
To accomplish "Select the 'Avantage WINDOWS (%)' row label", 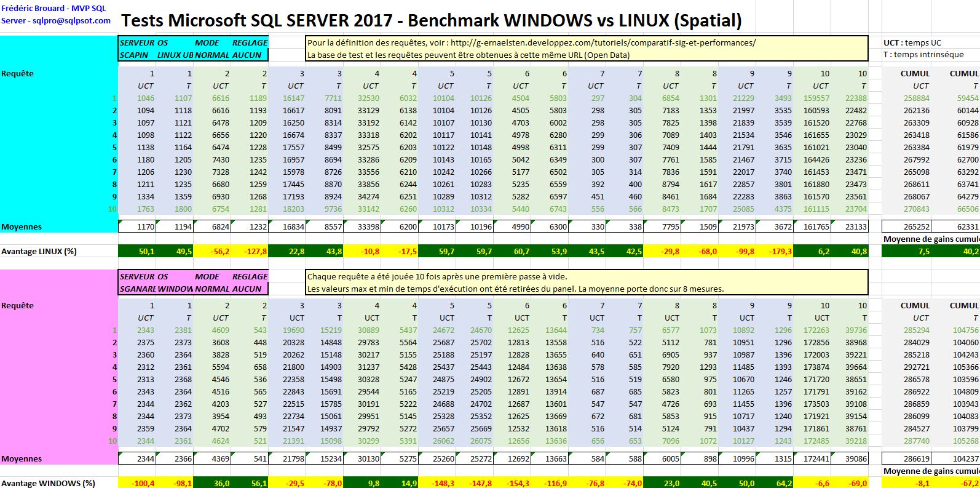I will pos(48,483).
